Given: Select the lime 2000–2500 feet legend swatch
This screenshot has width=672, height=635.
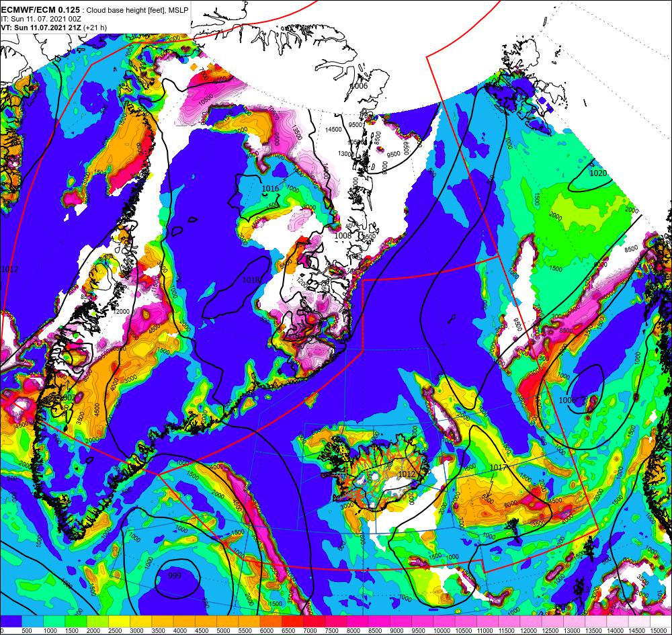Looking at the screenshot, I should pos(97,621).
